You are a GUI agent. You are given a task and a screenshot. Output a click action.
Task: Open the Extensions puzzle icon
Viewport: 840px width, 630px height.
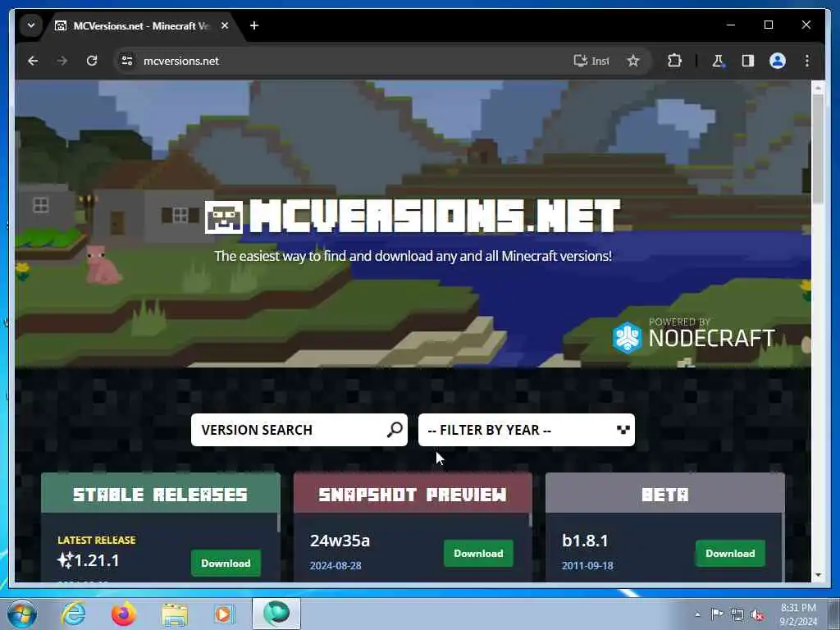pos(674,61)
